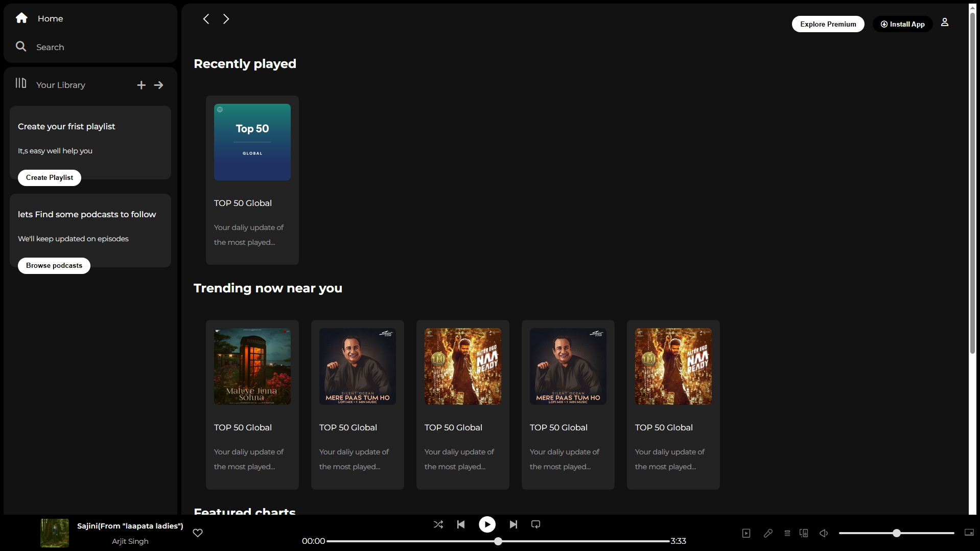Viewport: 980px width, 551px height.
Task: Open the user profile icon
Action: click(945, 22)
